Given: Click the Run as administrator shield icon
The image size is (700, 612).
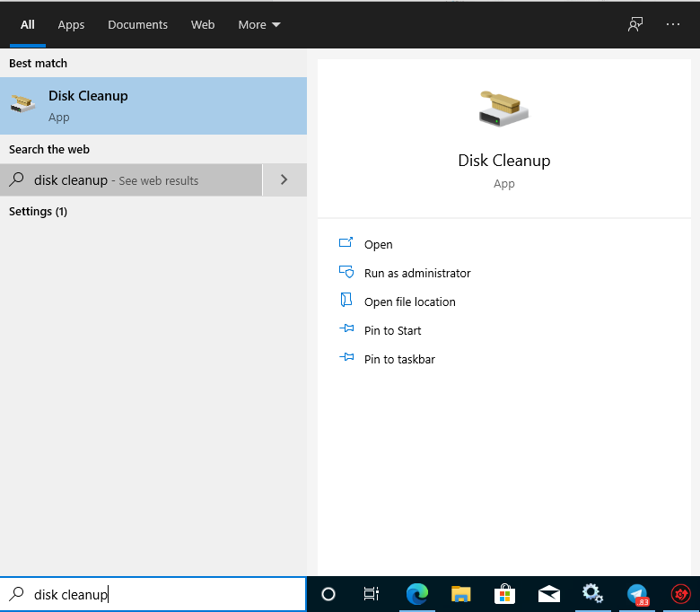Looking at the screenshot, I should tap(346, 271).
